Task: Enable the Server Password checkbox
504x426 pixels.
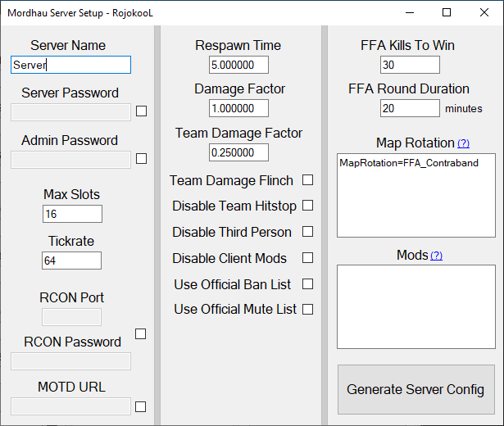Action: [142, 111]
